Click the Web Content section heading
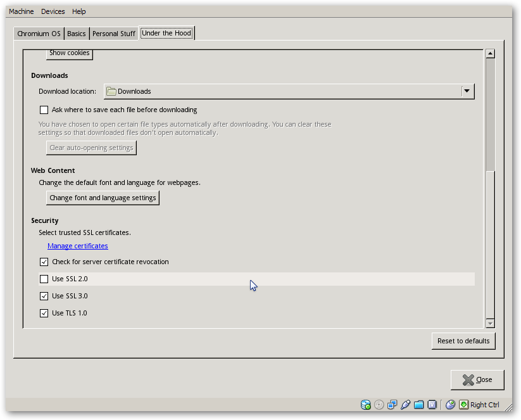Image resolution: width=521 pixels, height=420 pixels. 53,170
